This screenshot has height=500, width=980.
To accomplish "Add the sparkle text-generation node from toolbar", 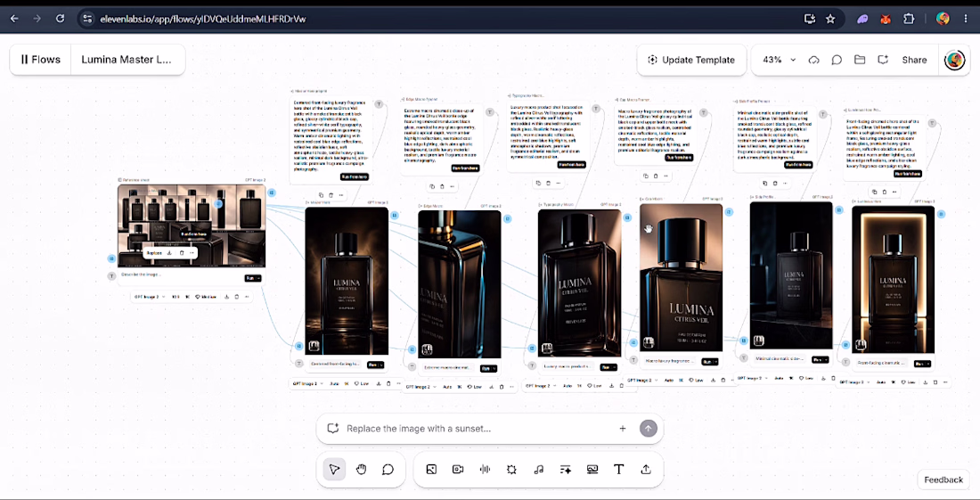I will click(566, 470).
